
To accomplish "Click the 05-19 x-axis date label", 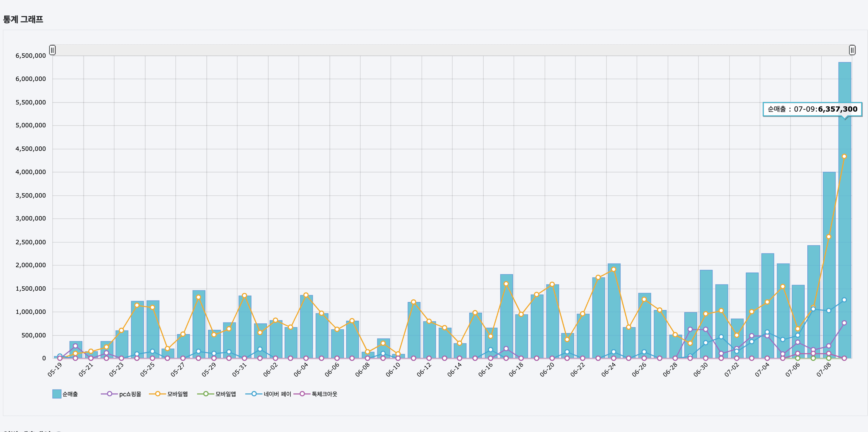I will (55, 370).
